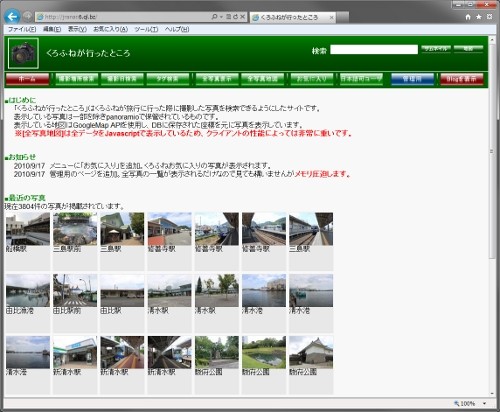Open the 由比駅前 photo thumbnail
500x412 pixels.
click(75, 290)
